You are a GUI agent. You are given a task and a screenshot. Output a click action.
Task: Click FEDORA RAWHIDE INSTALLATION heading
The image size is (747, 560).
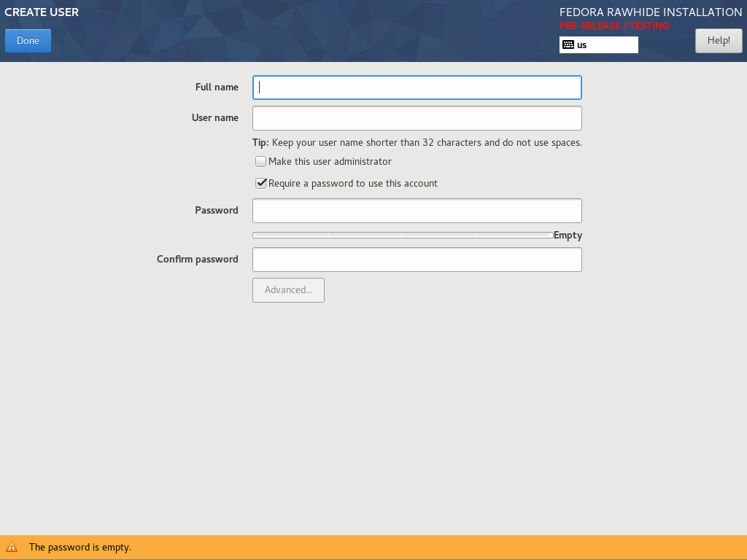coord(651,12)
